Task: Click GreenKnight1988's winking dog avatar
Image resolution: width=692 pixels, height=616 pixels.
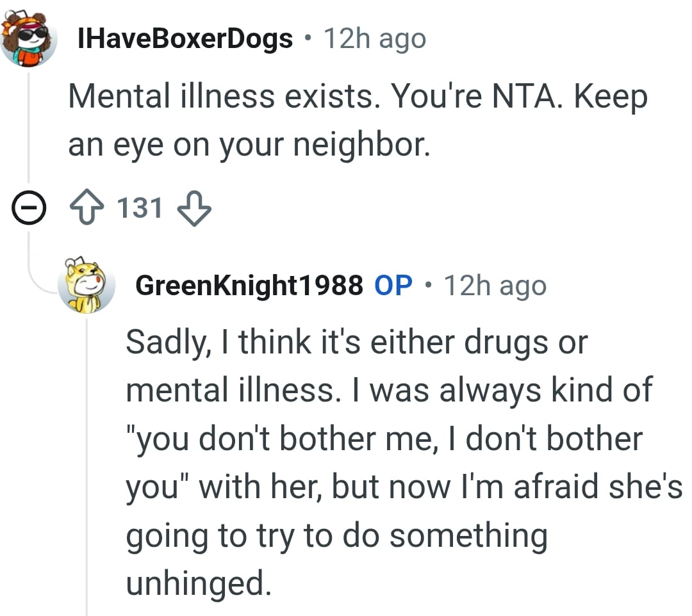Action: pyautogui.click(x=88, y=286)
